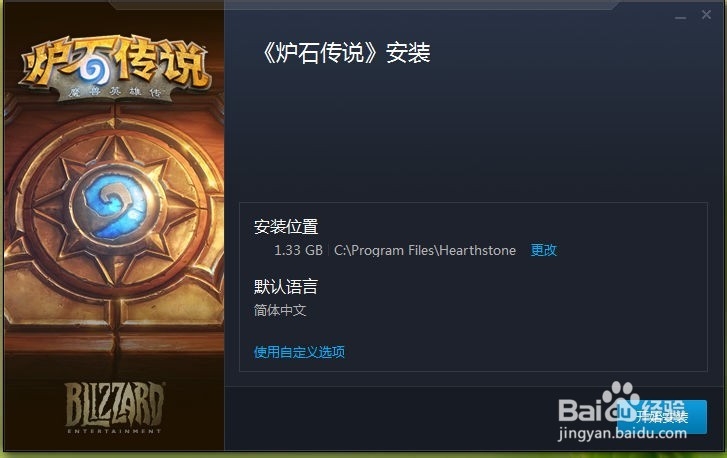Click the 默认语言 section heading

(286, 286)
